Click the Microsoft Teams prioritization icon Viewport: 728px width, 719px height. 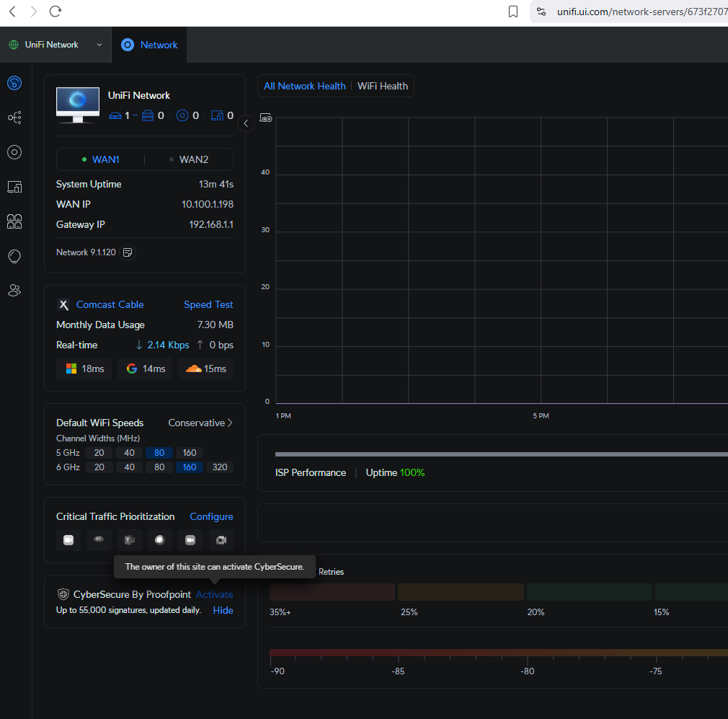(130, 540)
